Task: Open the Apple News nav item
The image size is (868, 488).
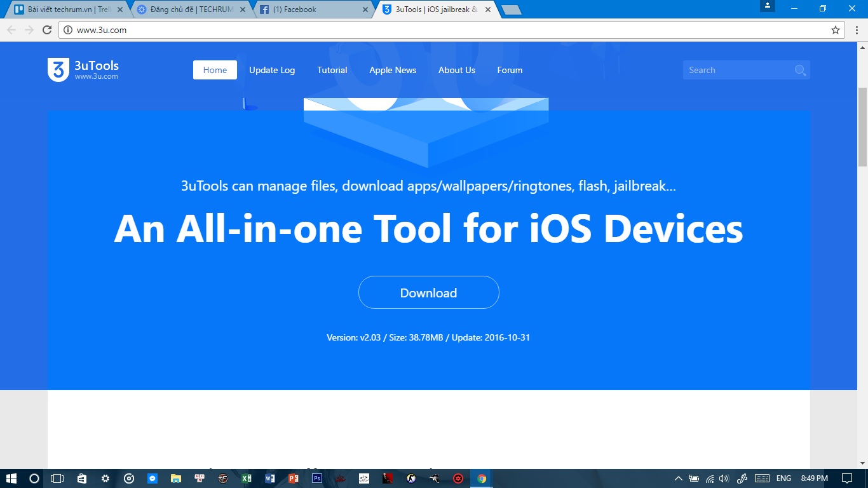Action: [393, 70]
